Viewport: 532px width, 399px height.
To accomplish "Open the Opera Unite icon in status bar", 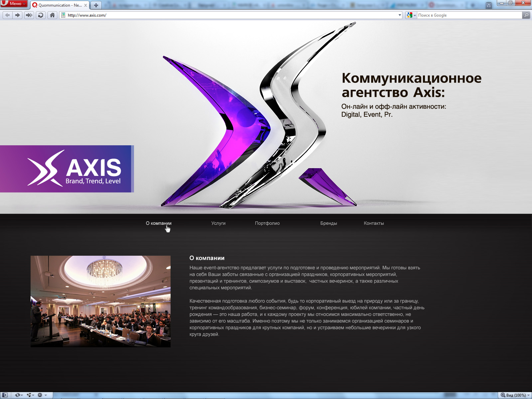I will pyautogui.click(x=30, y=395).
